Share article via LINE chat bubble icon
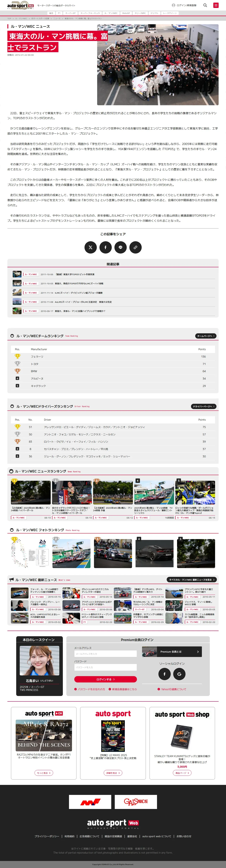Image resolution: width=226 pixels, height=868 pixels. pyautogui.click(x=120, y=247)
